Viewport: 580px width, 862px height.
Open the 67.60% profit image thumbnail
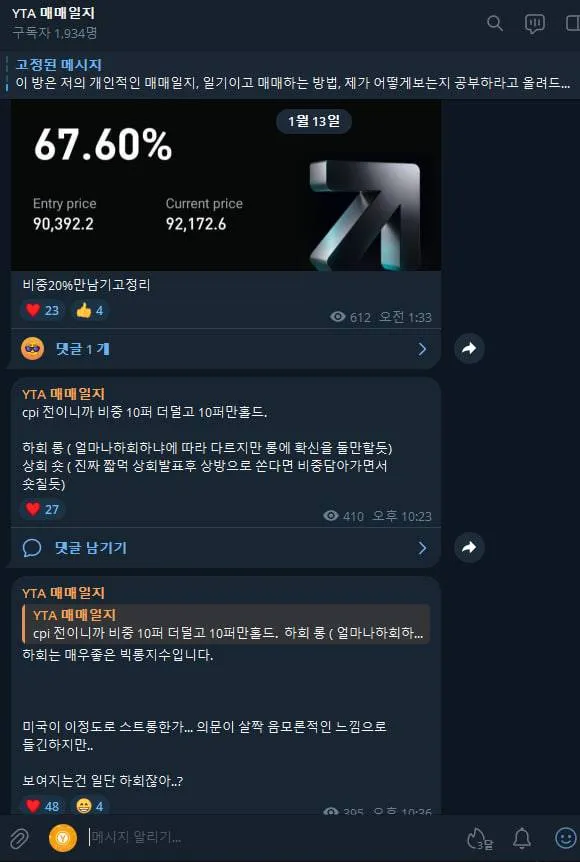tap(226, 185)
